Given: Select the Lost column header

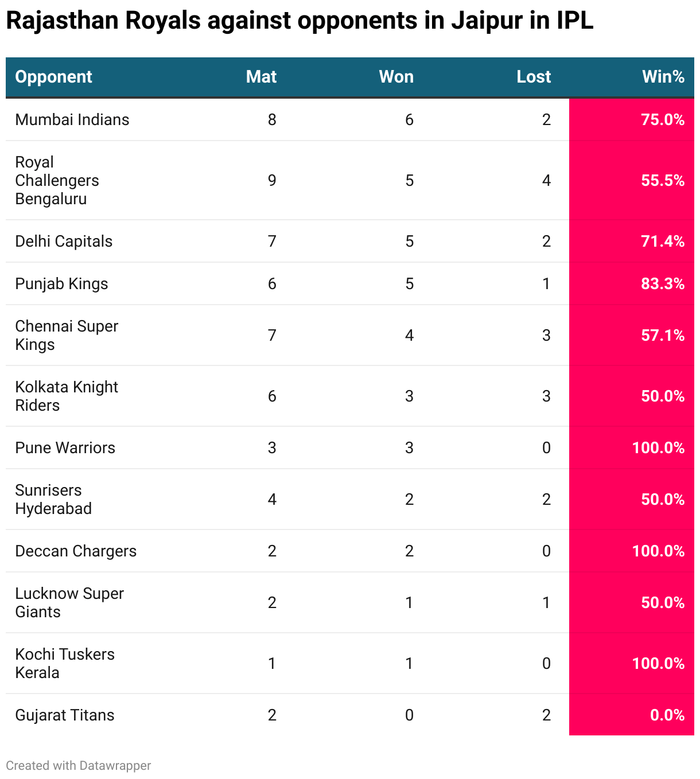Looking at the screenshot, I should pyautogui.click(x=533, y=77).
